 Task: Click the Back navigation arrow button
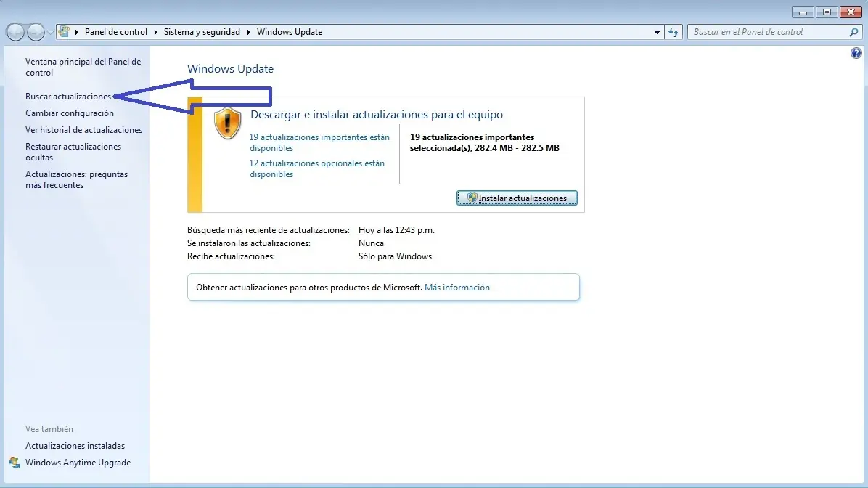pyautogui.click(x=15, y=32)
